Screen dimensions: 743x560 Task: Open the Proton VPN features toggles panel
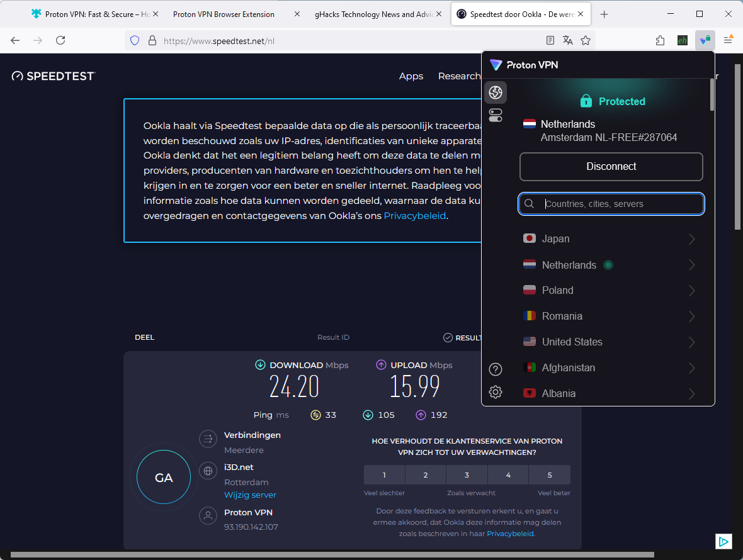pos(496,115)
